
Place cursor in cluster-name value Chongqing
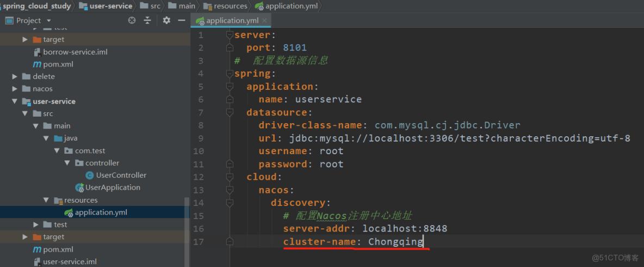(395, 241)
